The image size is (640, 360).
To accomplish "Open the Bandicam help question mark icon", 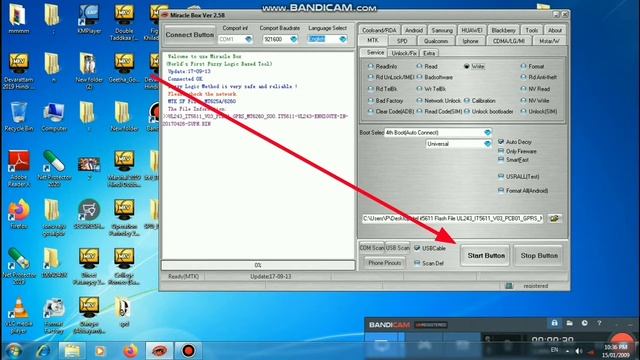I will (x=599, y=323).
